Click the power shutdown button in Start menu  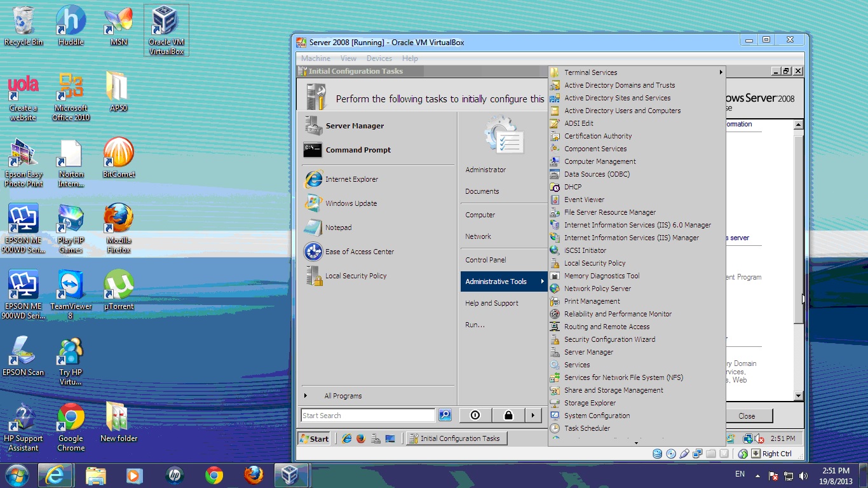click(x=475, y=415)
